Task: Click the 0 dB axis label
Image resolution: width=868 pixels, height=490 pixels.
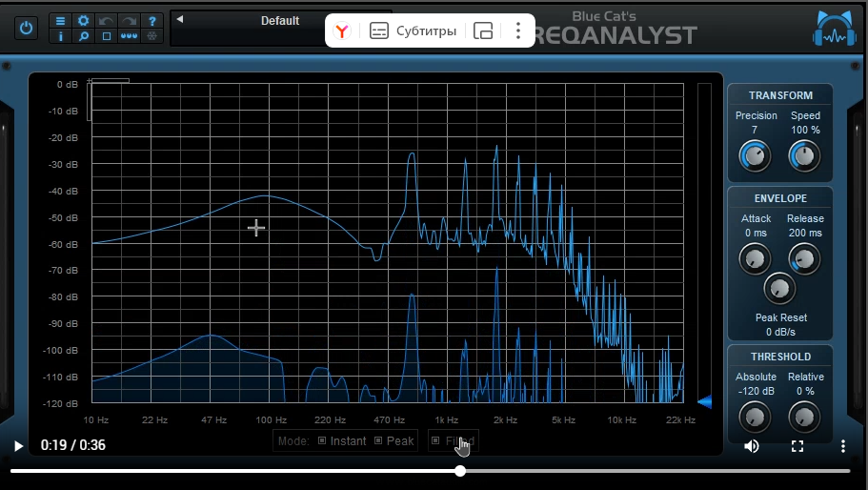Action: [67, 85]
